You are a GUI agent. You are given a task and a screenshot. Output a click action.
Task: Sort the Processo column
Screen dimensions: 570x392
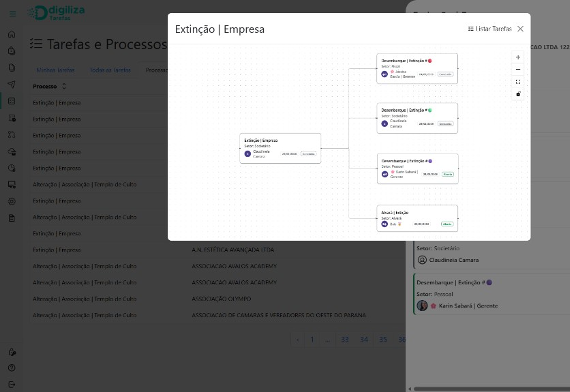[x=64, y=86]
